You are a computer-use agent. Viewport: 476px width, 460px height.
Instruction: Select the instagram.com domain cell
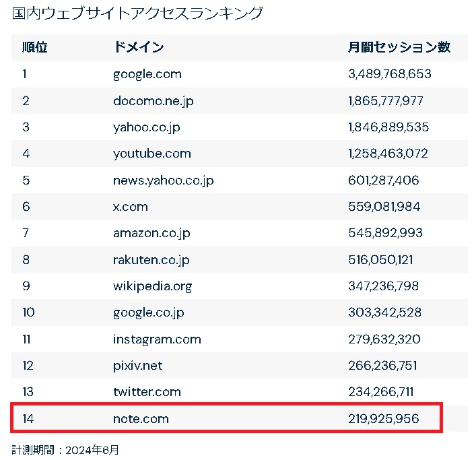point(157,339)
